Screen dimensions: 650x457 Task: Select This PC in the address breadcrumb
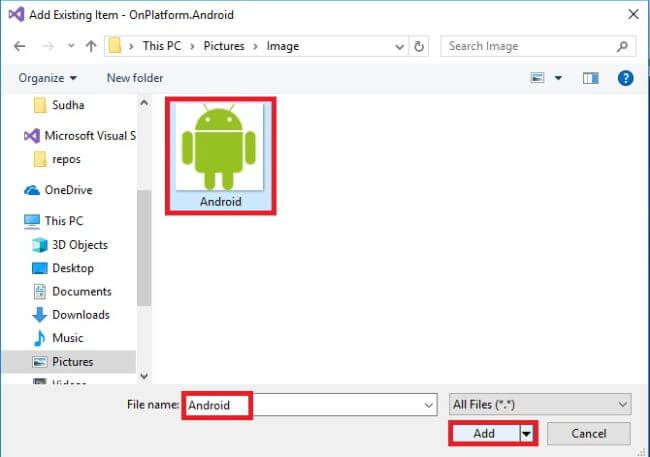click(162, 46)
